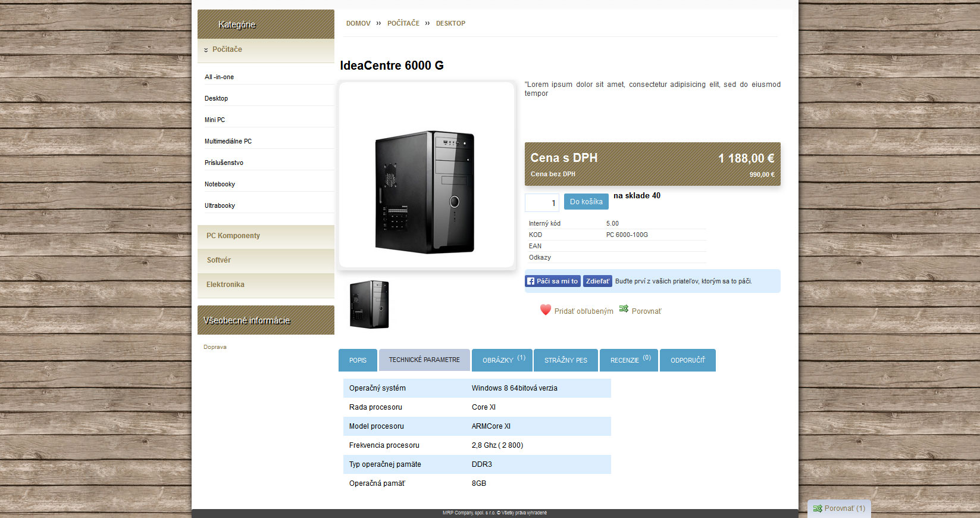Screen dimensions: 980x518
Task: Open All-in-one subcategory
Action: pyautogui.click(x=219, y=77)
